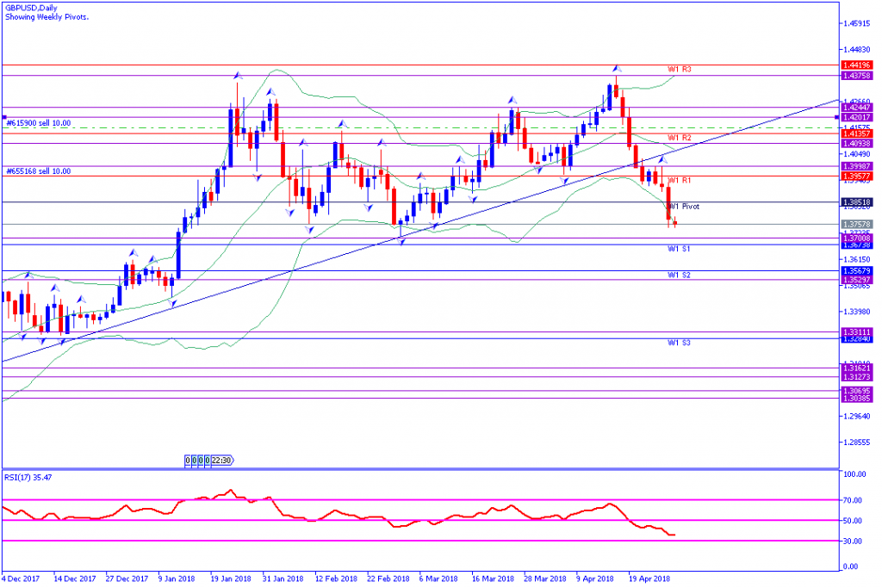The height and width of the screenshot is (588, 882).
Task: Click the W1 S3 support label
Action: tap(679, 343)
